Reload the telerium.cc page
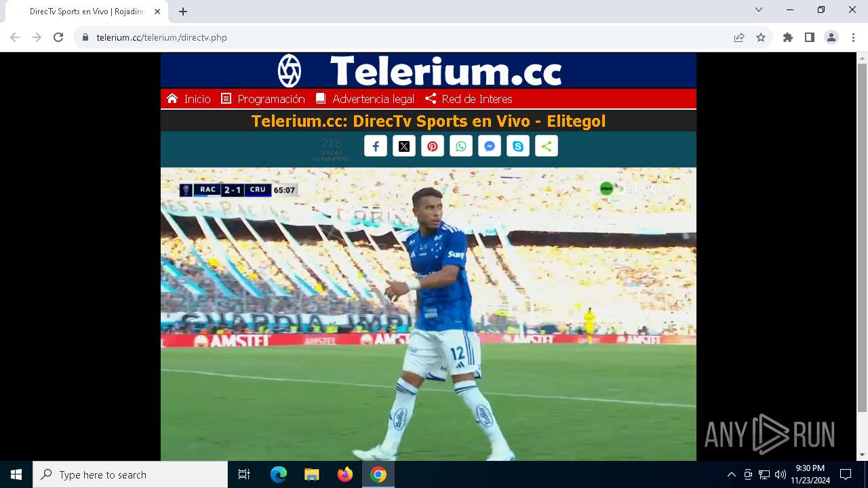868x488 pixels. 58,37
